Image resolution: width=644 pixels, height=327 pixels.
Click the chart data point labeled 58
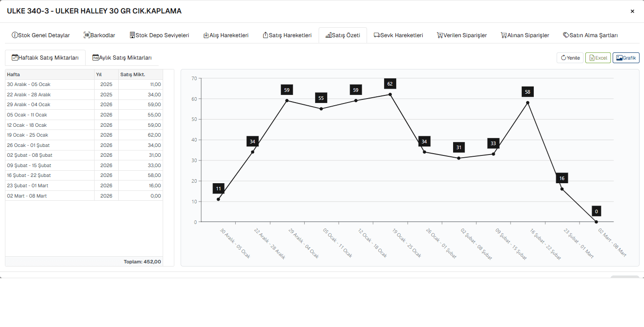[x=527, y=103]
